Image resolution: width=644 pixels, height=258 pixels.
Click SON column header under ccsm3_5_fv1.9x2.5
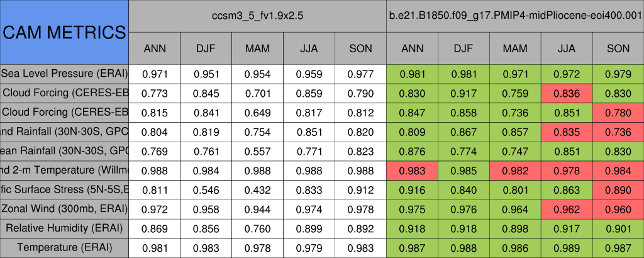(360, 48)
